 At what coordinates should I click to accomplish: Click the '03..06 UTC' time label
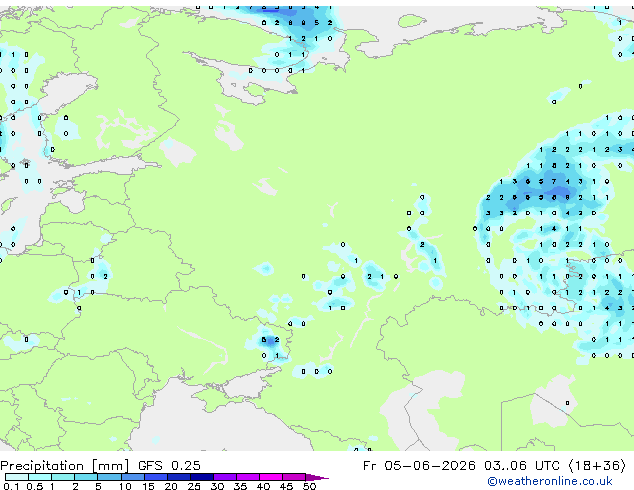tap(523, 466)
